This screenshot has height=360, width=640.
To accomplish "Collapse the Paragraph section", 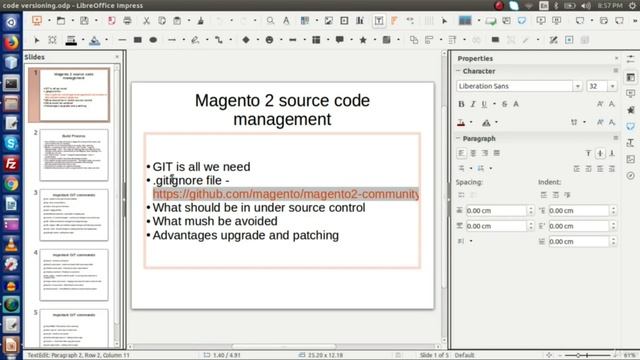I will (x=458, y=138).
